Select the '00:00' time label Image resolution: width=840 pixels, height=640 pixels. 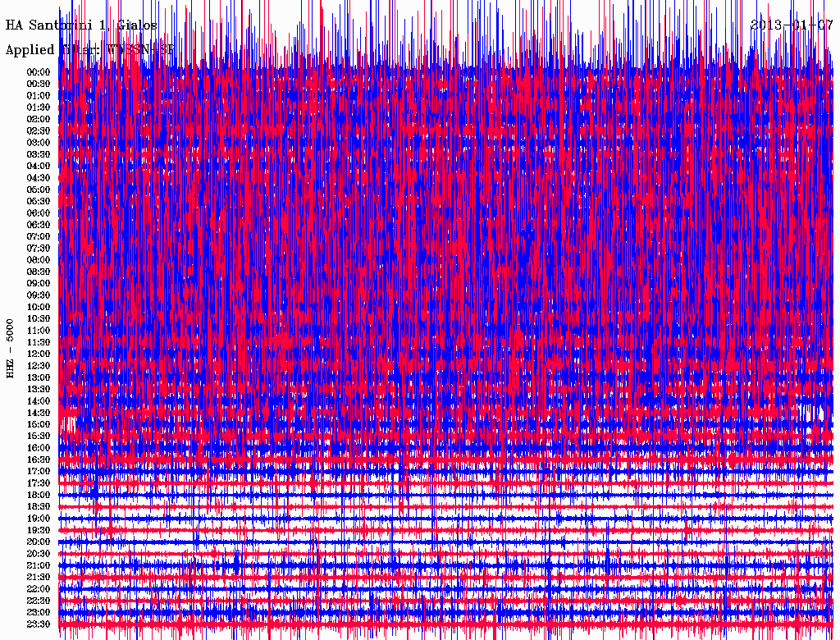[39, 72]
